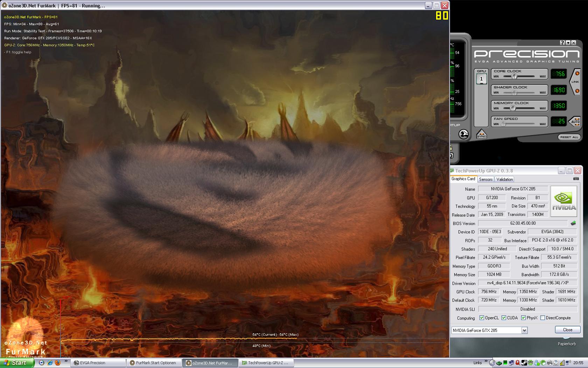Toggle CUDA checkbox in GPU-Z

504,318
